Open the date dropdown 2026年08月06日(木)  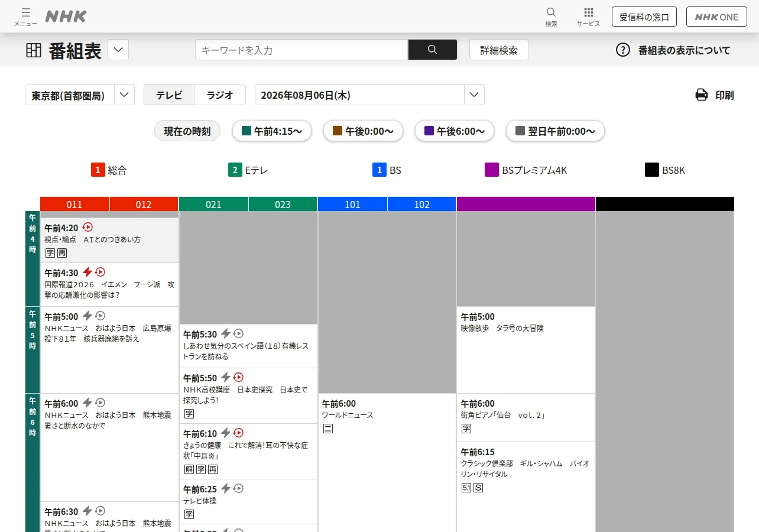369,95
